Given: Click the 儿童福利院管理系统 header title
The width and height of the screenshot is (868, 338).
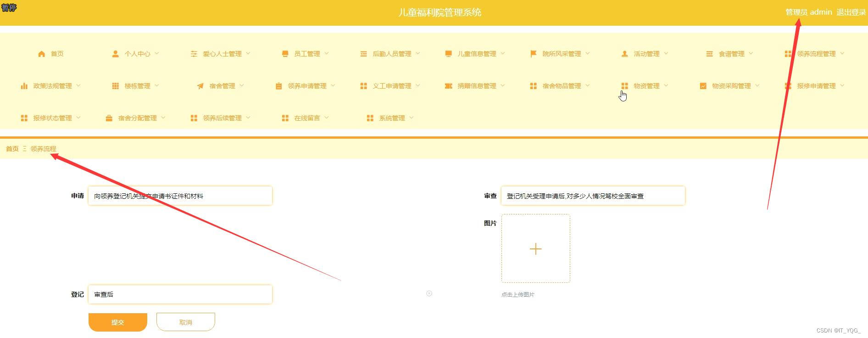Looking at the screenshot, I should click(x=440, y=12).
